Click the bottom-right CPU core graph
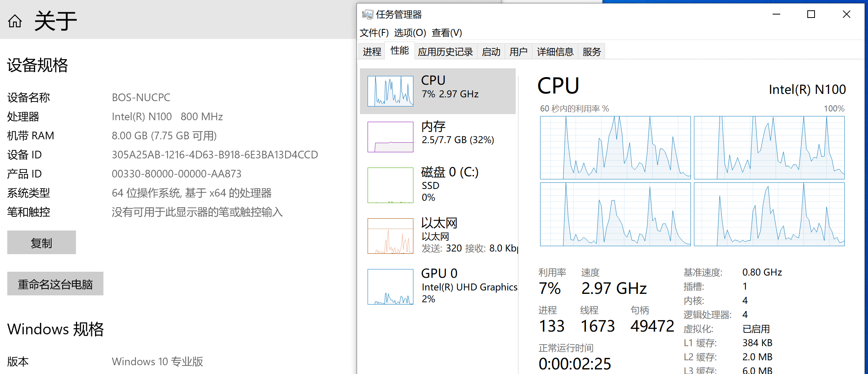 [769, 214]
